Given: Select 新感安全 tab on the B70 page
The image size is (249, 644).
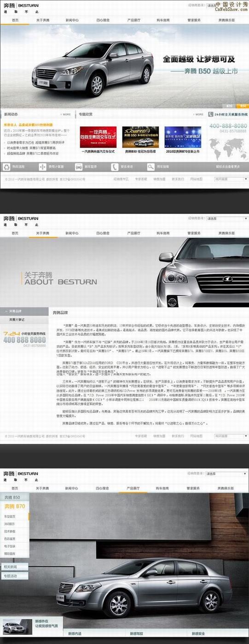Looking at the screenshot, I should 199,633.
